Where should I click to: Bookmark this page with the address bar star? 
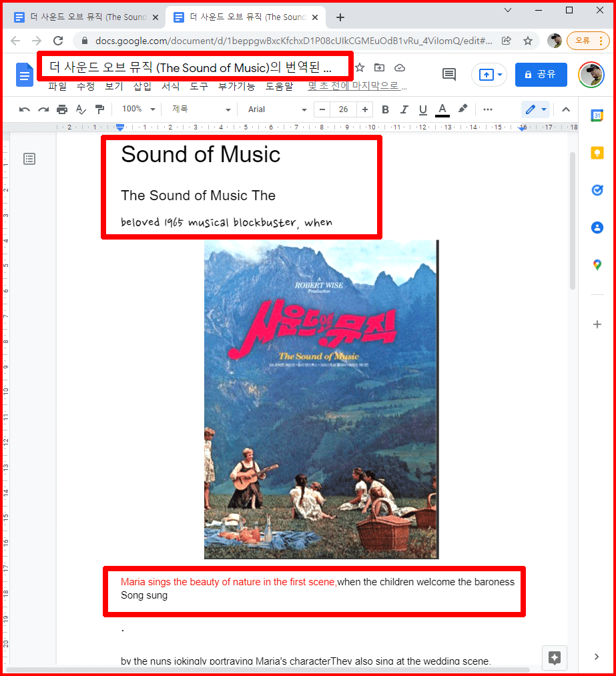pos(528,41)
